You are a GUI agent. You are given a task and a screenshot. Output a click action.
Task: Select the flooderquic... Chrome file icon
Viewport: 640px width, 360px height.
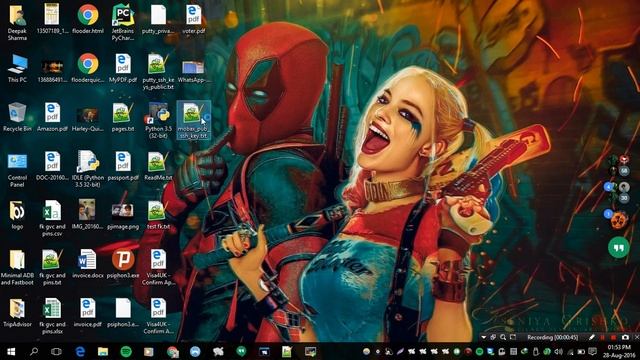point(88,64)
